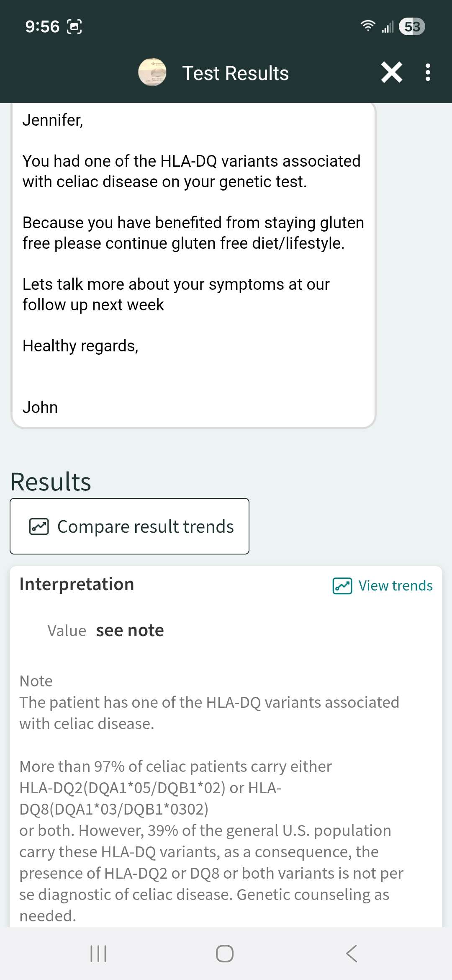Select the Interpretation result heading

(77, 584)
